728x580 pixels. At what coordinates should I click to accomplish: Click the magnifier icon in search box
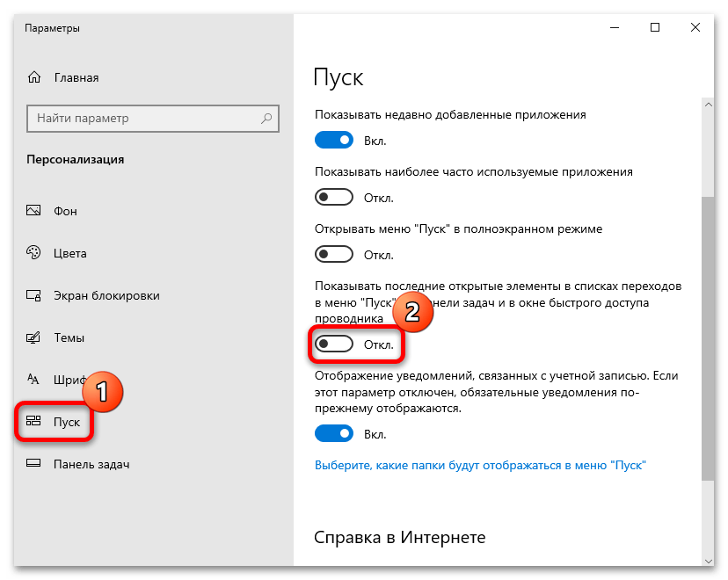click(266, 119)
